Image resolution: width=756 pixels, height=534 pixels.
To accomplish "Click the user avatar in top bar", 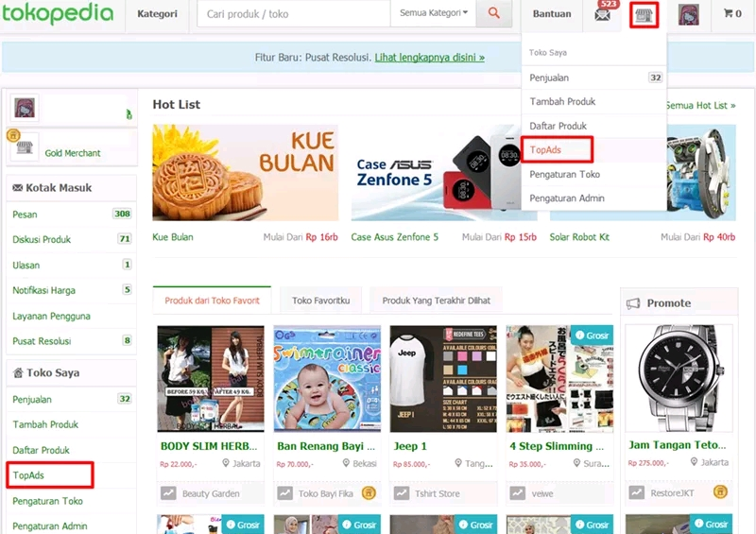I will [689, 14].
